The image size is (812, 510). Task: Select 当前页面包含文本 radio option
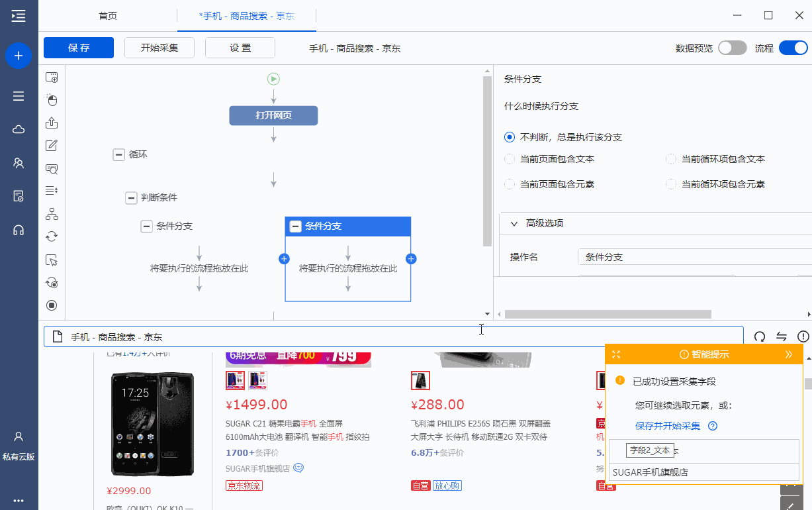pos(510,159)
